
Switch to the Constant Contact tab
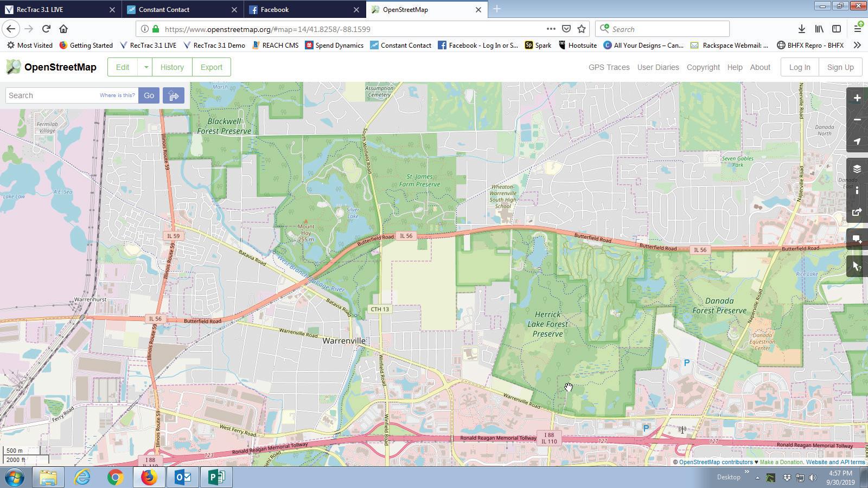point(182,9)
